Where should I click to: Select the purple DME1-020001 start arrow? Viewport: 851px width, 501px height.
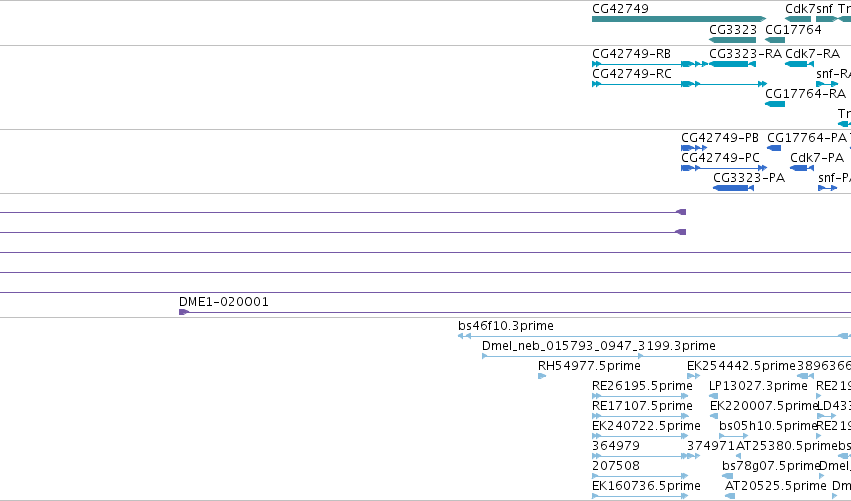pos(183,312)
